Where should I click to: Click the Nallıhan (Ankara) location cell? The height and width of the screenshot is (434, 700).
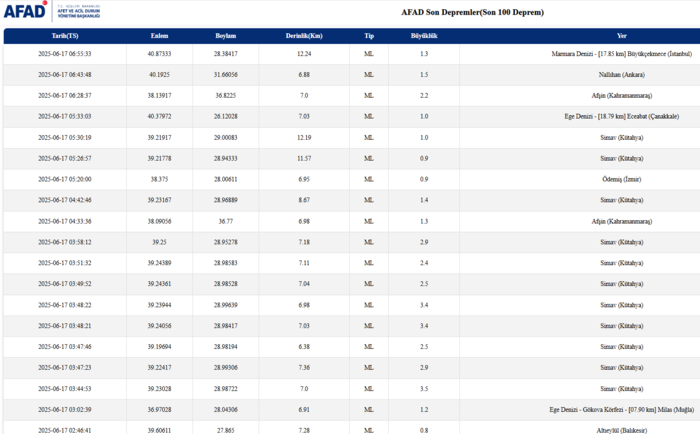pyautogui.click(x=622, y=75)
